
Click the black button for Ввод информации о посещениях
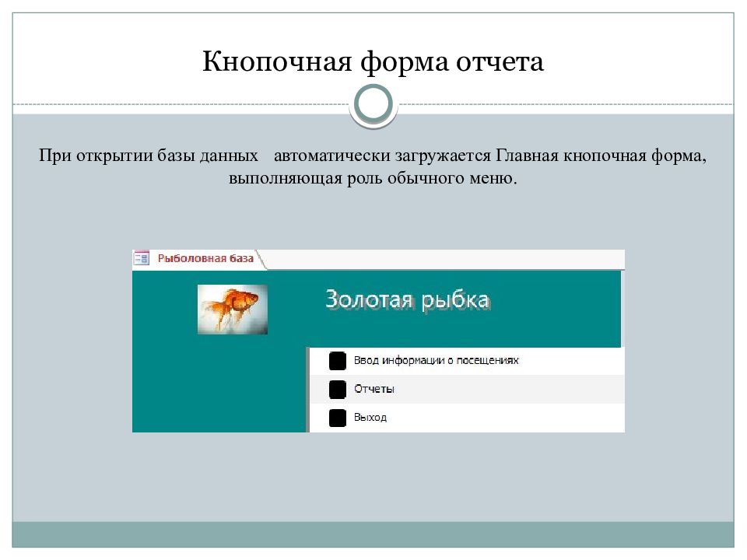pos(337,361)
